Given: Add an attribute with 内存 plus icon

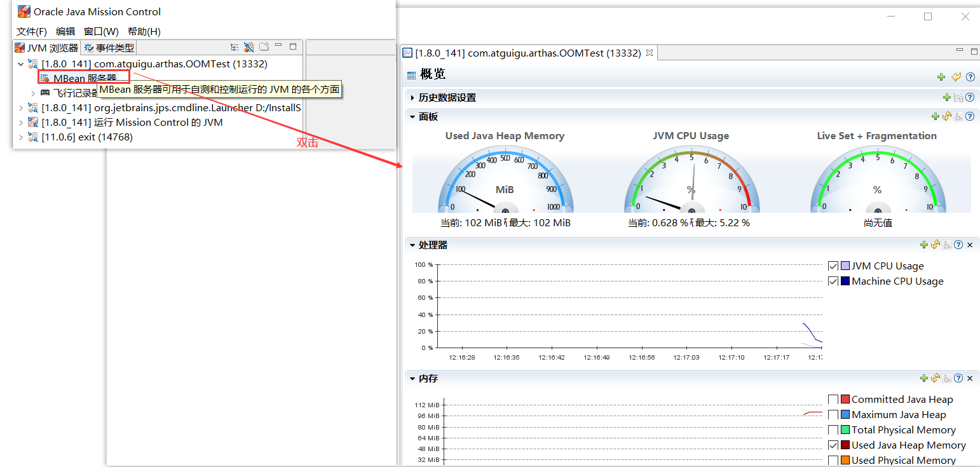Looking at the screenshot, I should click(924, 378).
